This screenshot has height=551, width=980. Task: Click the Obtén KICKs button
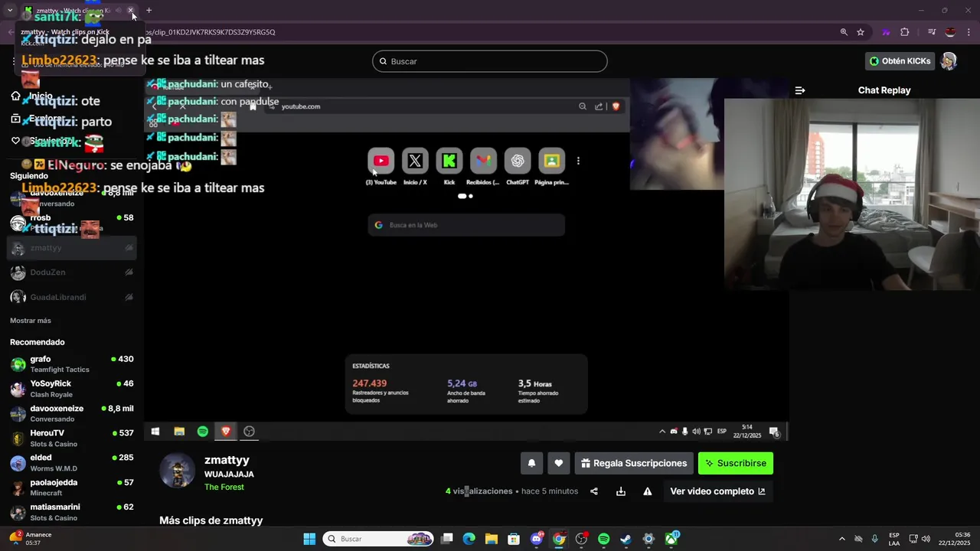tap(900, 61)
